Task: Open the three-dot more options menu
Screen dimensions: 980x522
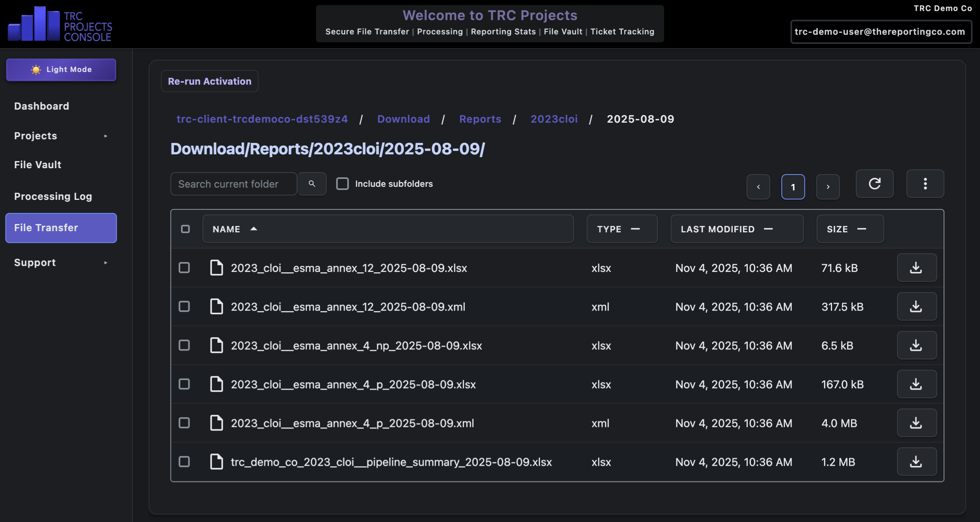Action: click(x=925, y=184)
